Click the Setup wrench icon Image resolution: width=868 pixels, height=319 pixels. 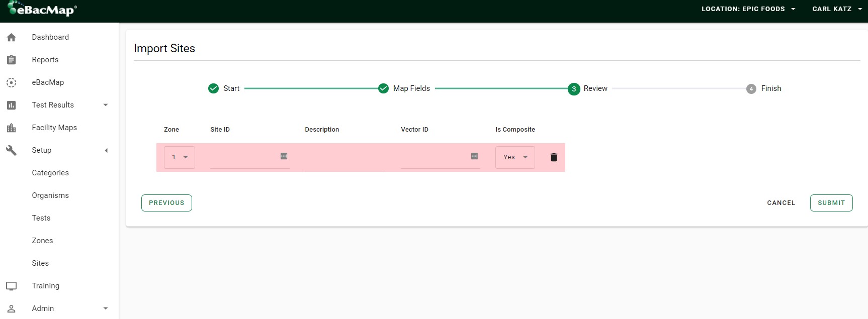point(12,150)
